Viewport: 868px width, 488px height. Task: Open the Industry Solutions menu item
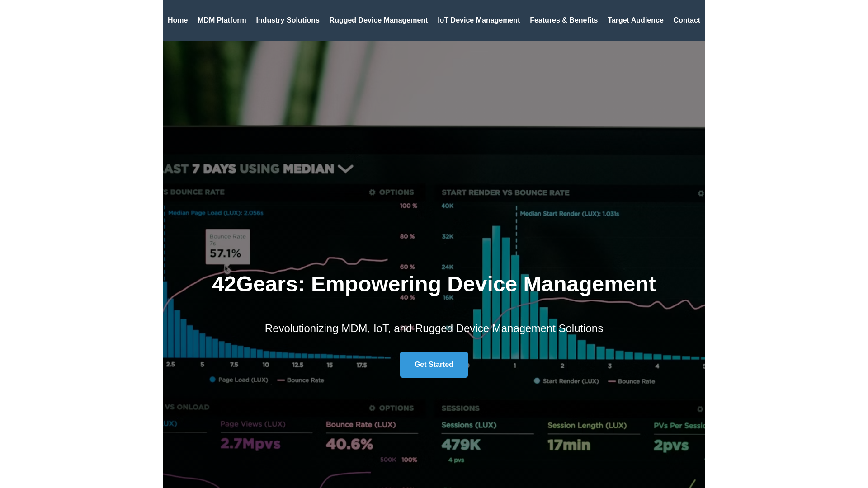(x=288, y=20)
